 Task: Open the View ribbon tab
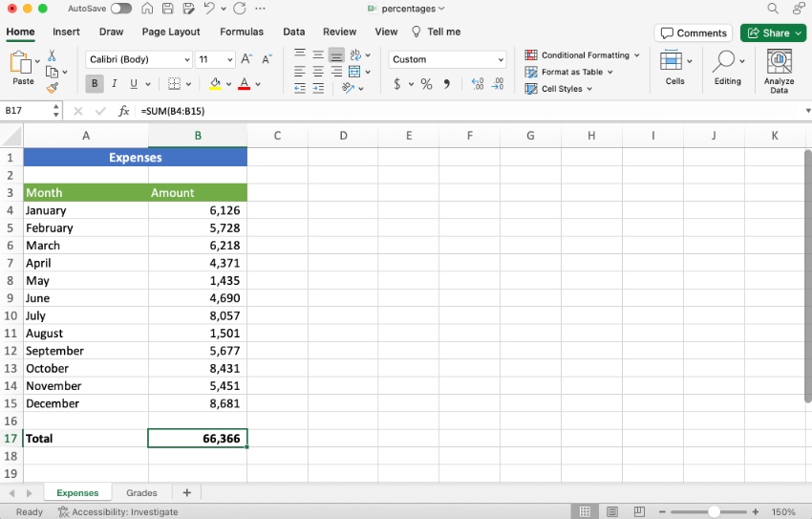pyautogui.click(x=386, y=32)
